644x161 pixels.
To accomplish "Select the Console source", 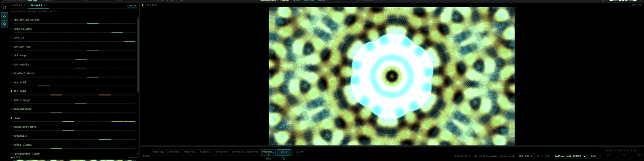I will (x=19, y=37).
